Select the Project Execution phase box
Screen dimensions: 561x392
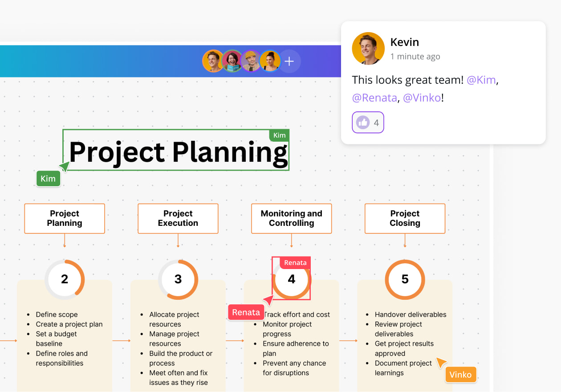tap(178, 218)
